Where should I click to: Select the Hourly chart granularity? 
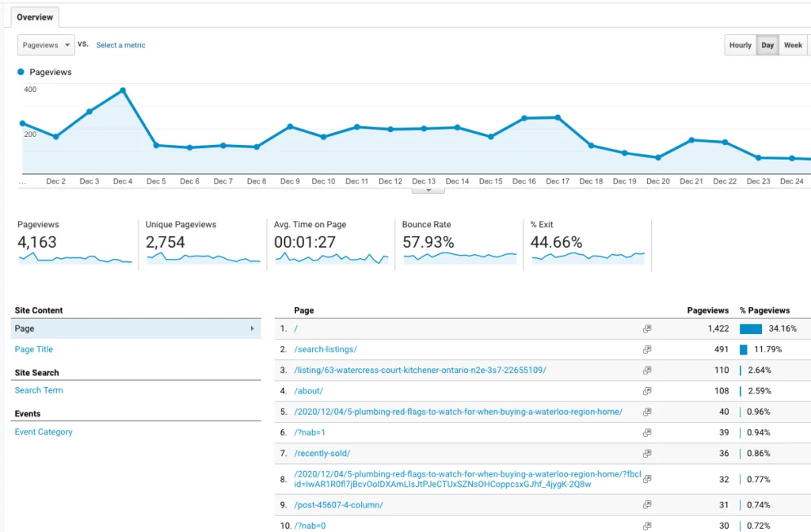coord(741,45)
